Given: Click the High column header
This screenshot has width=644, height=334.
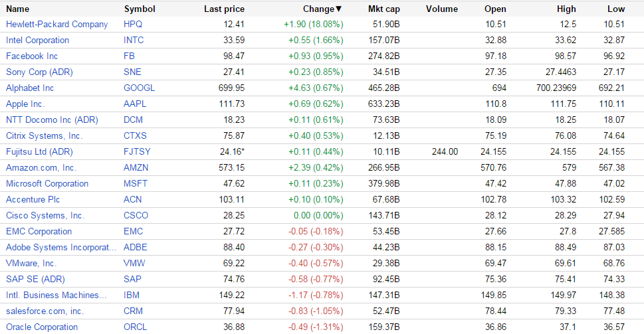Looking at the screenshot, I should pos(567,9).
